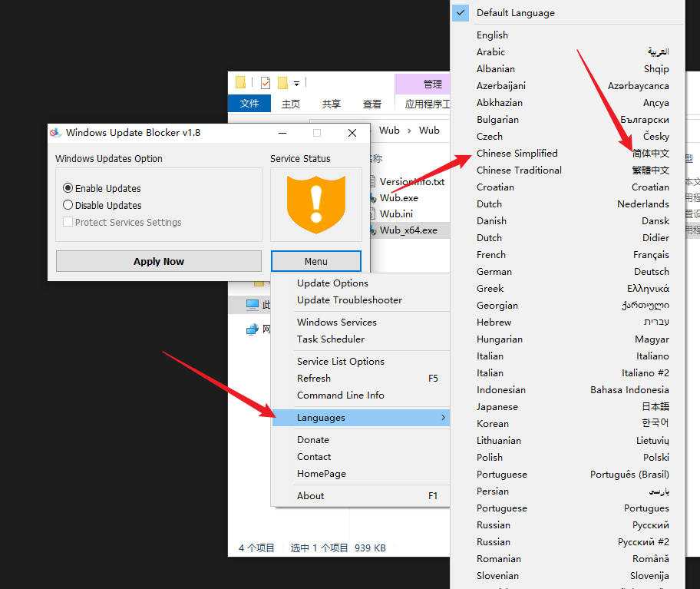Click the Donate menu item
700x589 pixels.
361,440
